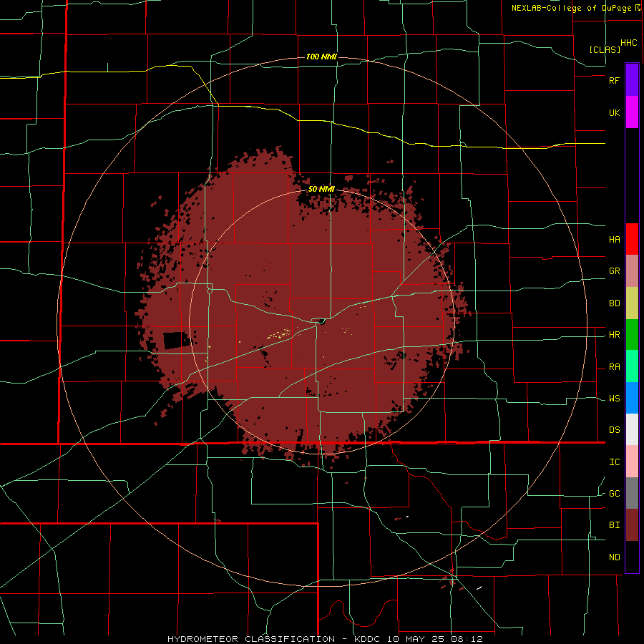
Task: Click the WS legend label
Action: tap(614, 399)
